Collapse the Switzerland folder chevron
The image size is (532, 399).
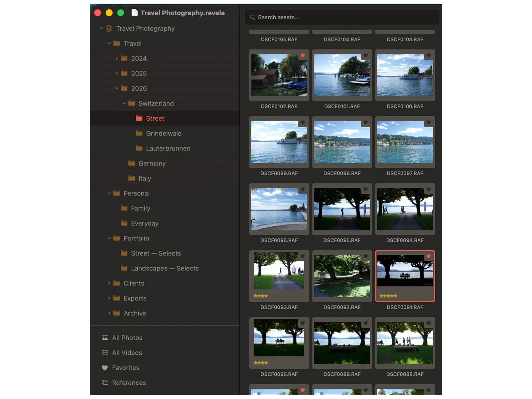tap(124, 103)
